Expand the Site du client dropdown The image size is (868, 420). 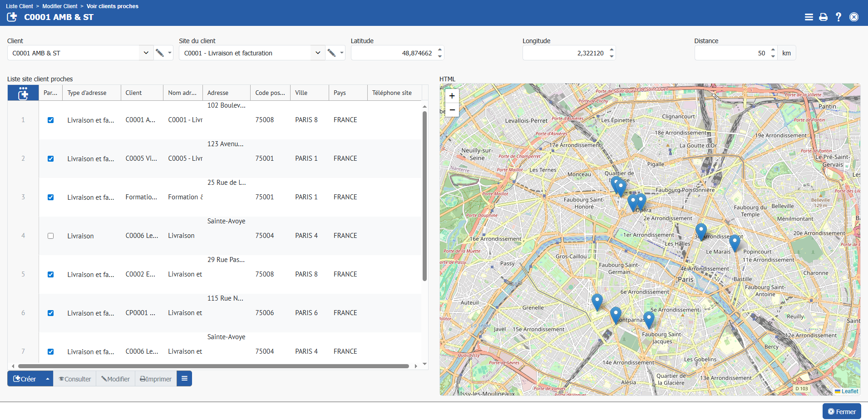click(318, 53)
